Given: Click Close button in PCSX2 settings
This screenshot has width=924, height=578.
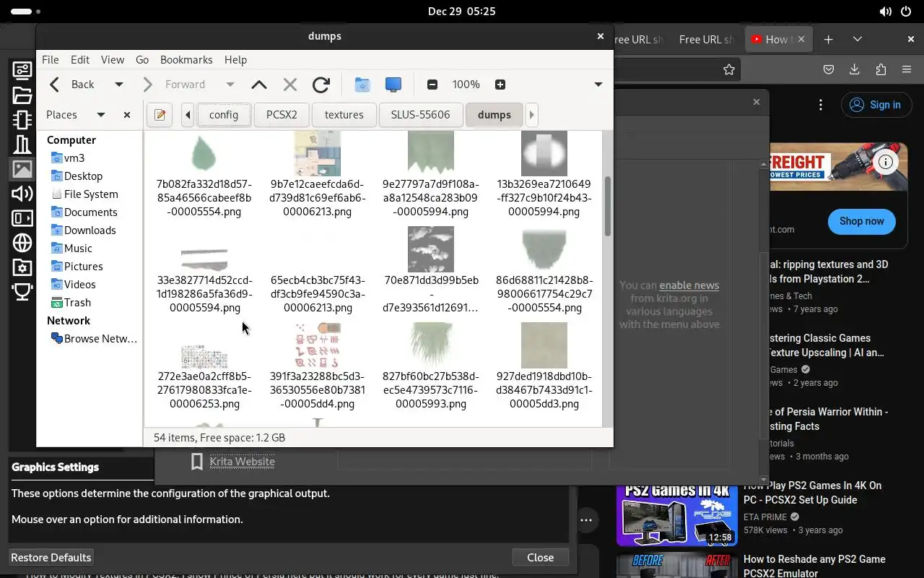Looking at the screenshot, I should pyautogui.click(x=541, y=558).
